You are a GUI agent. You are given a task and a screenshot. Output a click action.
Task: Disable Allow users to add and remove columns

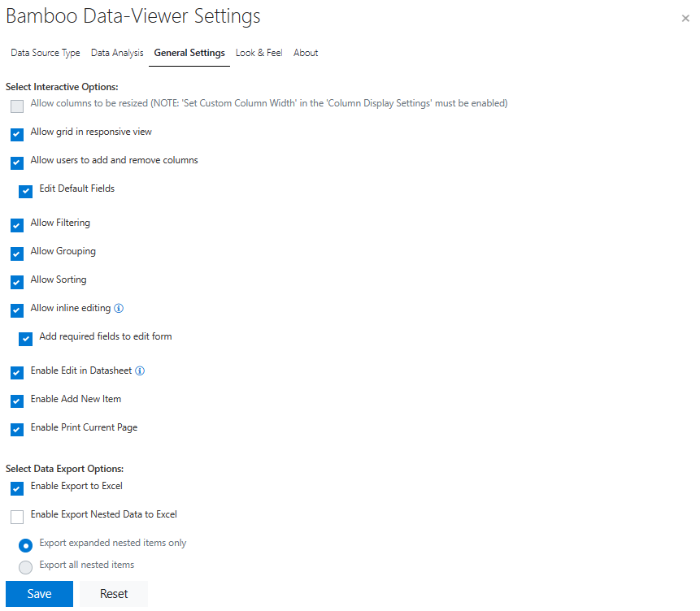coord(17,162)
